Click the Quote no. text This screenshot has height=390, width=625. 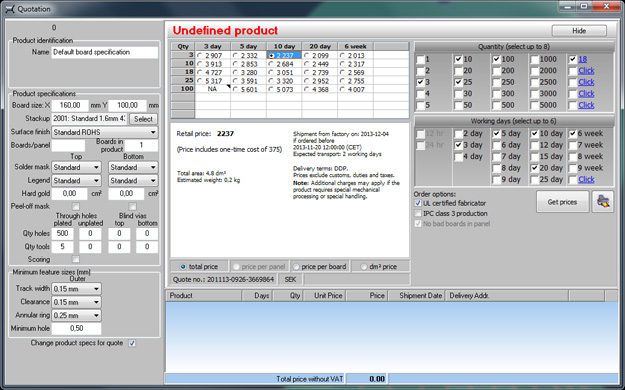223,279
